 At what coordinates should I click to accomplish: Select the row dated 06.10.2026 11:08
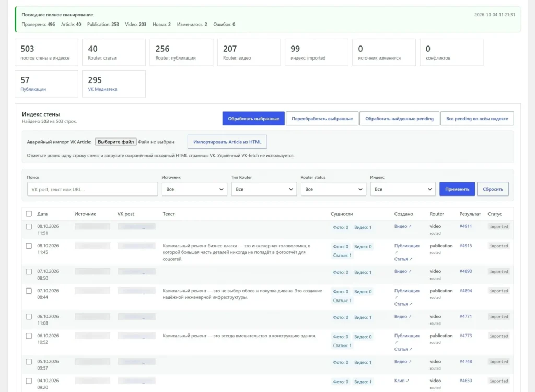click(x=29, y=317)
